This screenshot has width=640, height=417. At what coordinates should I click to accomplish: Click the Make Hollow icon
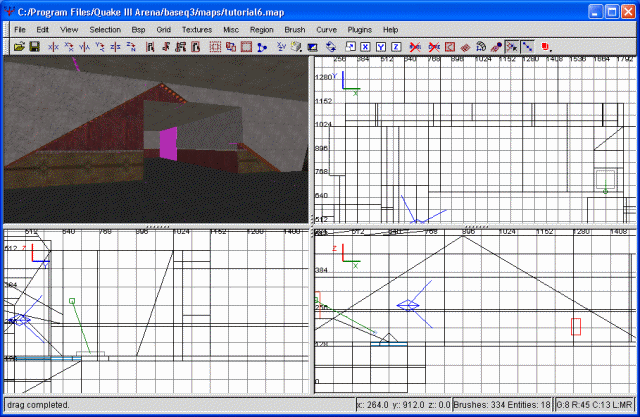click(x=246, y=47)
